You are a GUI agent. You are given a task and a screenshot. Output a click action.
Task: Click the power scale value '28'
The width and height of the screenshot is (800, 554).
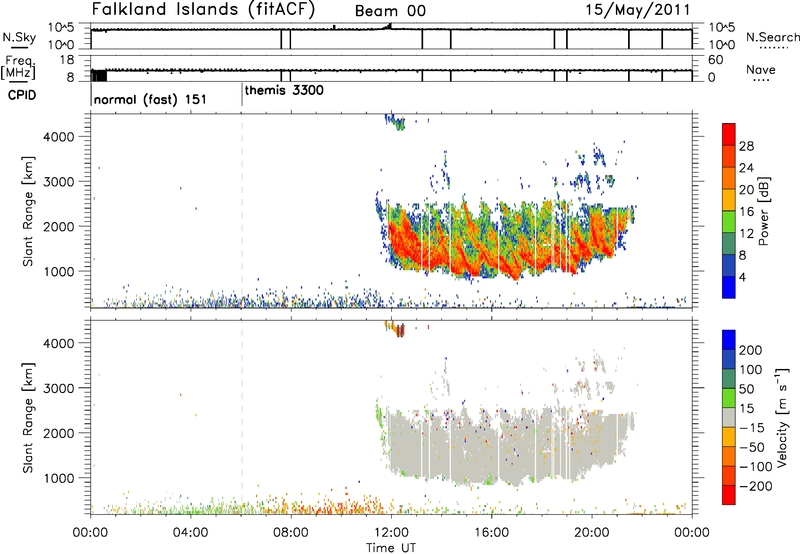(746, 146)
